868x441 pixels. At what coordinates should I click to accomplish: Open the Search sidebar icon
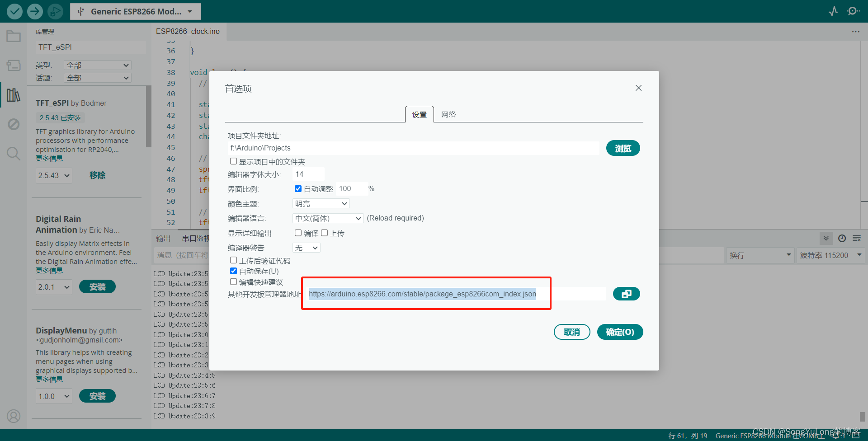click(14, 154)
